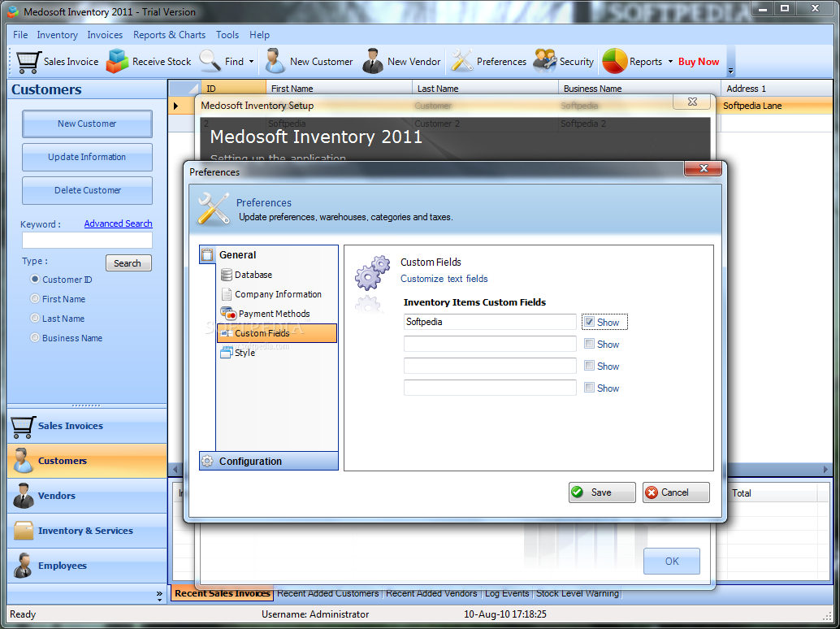The image size is (840, 629).
Task: Click the Preferences tools icon in toolbar
Action: click(461, 61)
